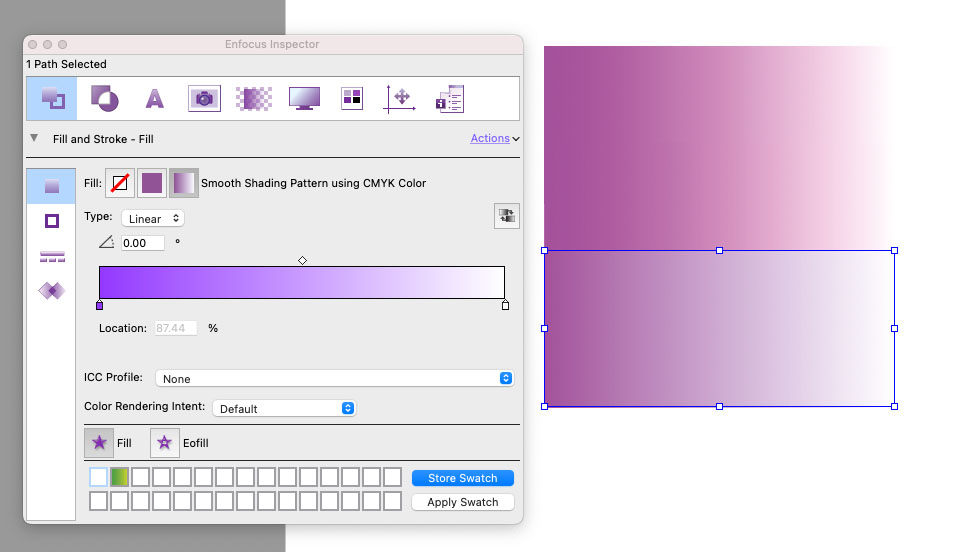This screenshot has height=552, width=968.
Task: Click the upper unselected gradient rectangle
Action: tap(719, 148)
